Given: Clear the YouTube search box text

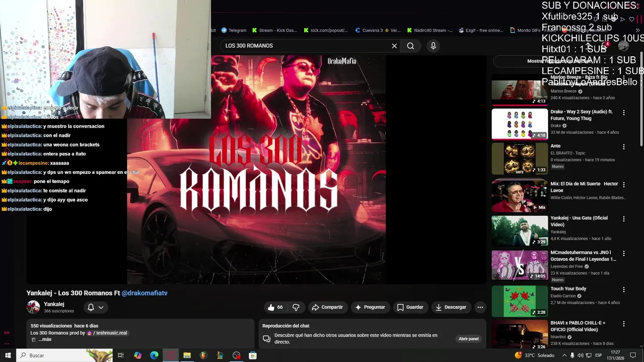Looking at the screenshot, I should point(394,46).
